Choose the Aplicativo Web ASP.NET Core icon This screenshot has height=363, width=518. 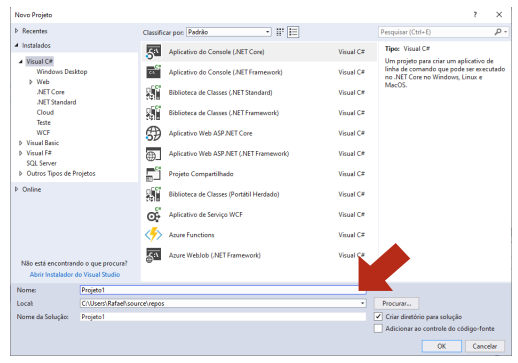coord(153,133)
